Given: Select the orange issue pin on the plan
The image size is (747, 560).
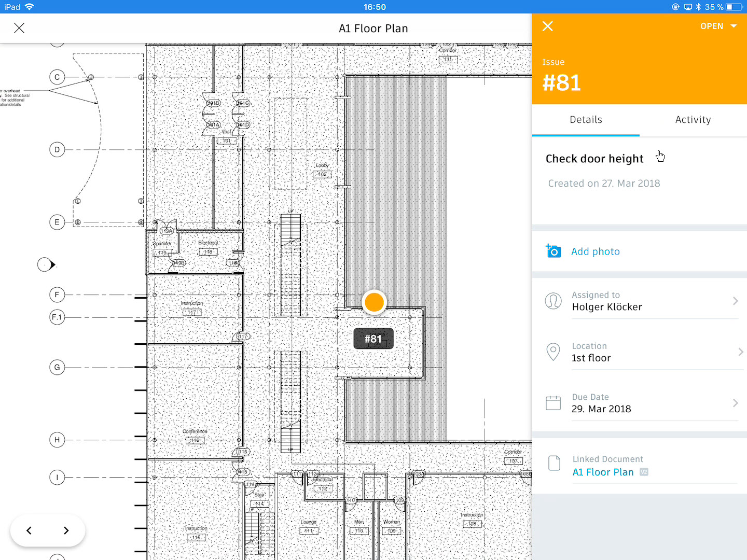Looking at the screenshot, I should 374,302.
